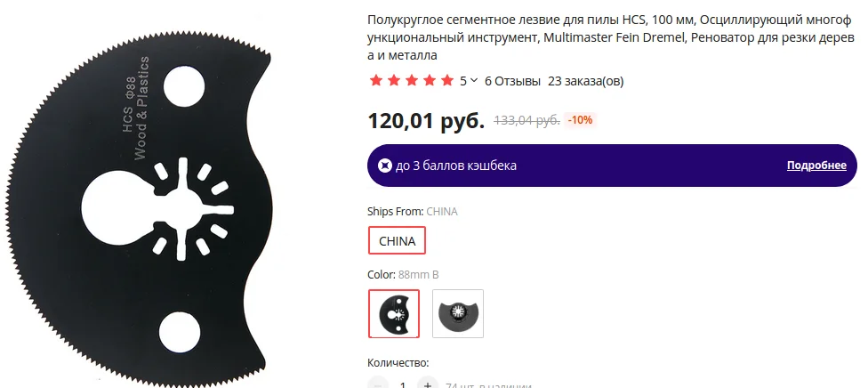Image resolution: width=868 pixels, height=388 pixels.
Task: Open the Подробнее cashback details link
Action: tap(816, 166)
